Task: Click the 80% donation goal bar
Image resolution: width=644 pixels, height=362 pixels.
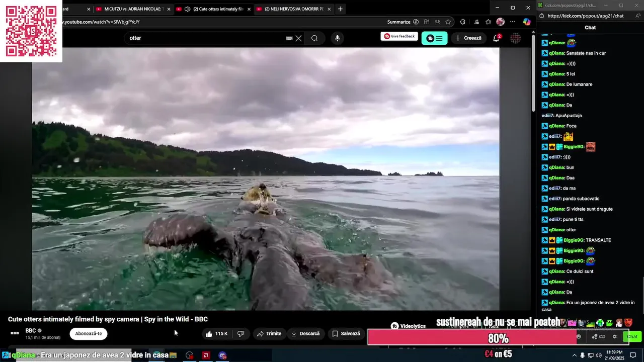Action: (x=498, y=337)
